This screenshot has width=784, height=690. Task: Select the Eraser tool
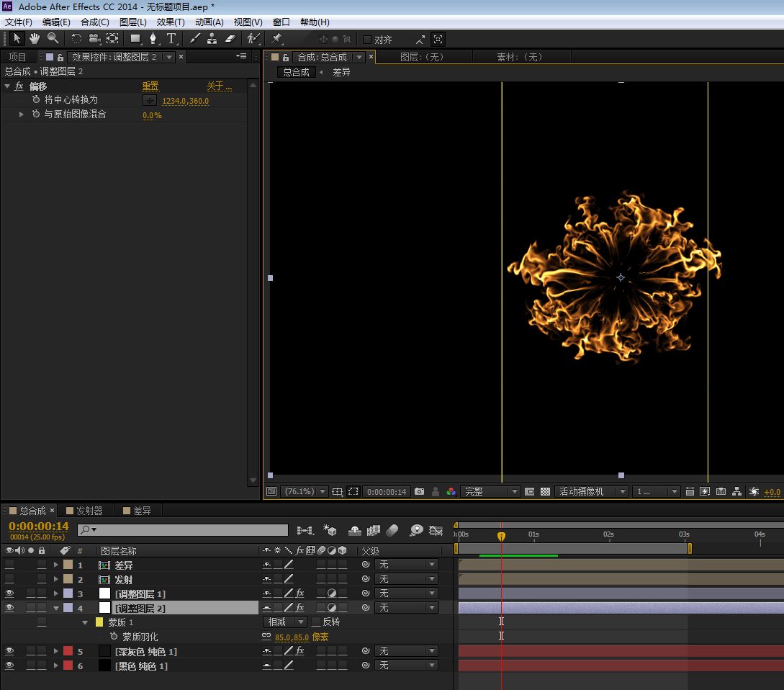(x=230, y=39)
